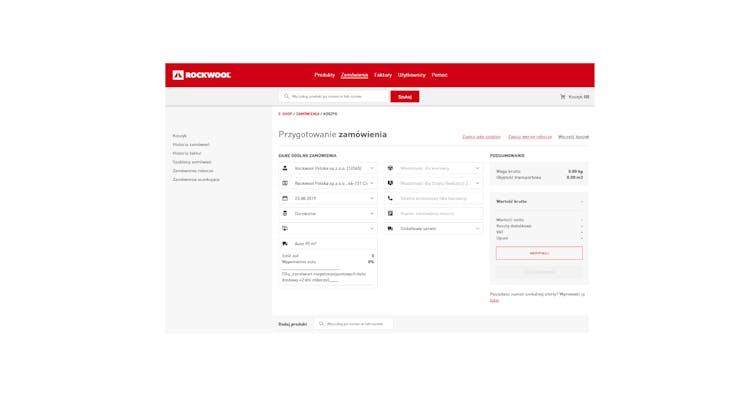Click the calendar icon beside the date
This screenshot has height=414, width=736.
(285, 198)
